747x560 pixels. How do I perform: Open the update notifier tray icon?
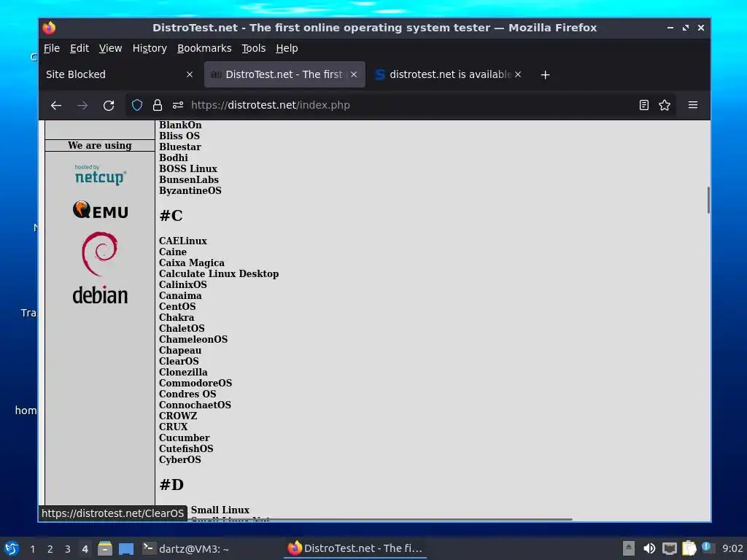pos(707,548)
